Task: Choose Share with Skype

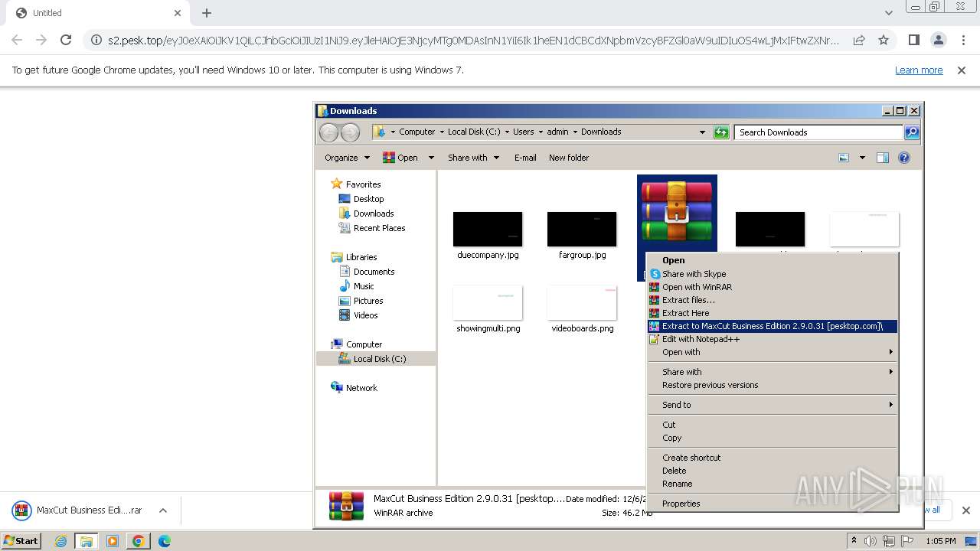Action: point(773,274)
